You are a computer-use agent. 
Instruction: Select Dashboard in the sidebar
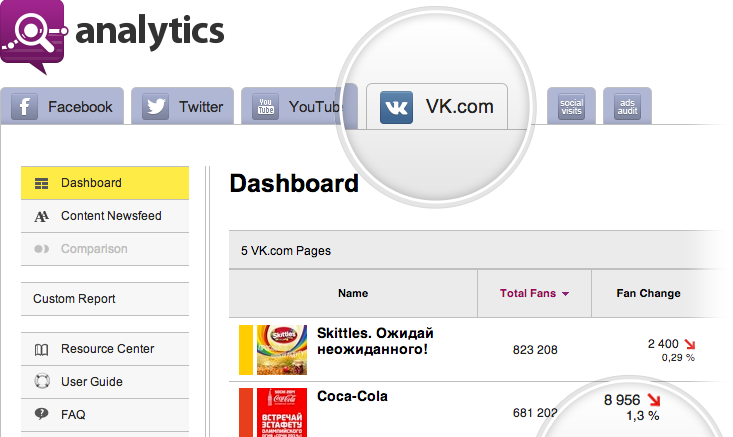tap(91, 183)
